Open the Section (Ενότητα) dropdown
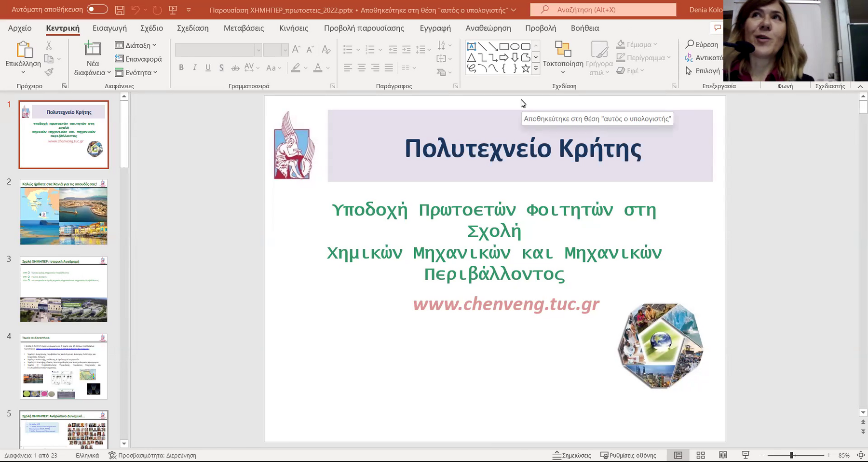Image resolution: width=868 pixels, height=462 pixels. (x=136, y=72)
